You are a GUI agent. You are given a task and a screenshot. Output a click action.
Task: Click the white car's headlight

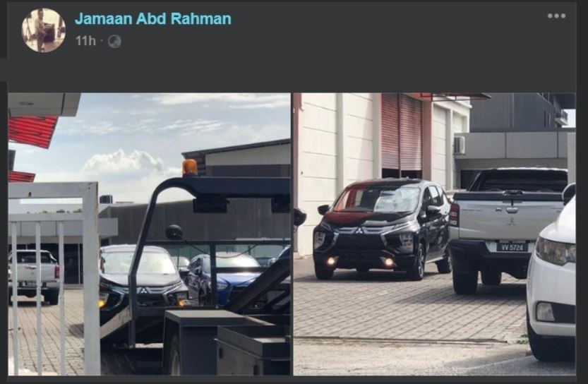[x=556, y=251]
